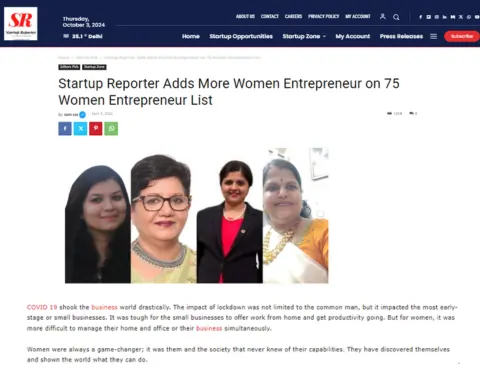Click the red Subscribe button
The image size is (480, 370).
coord(462,36)
